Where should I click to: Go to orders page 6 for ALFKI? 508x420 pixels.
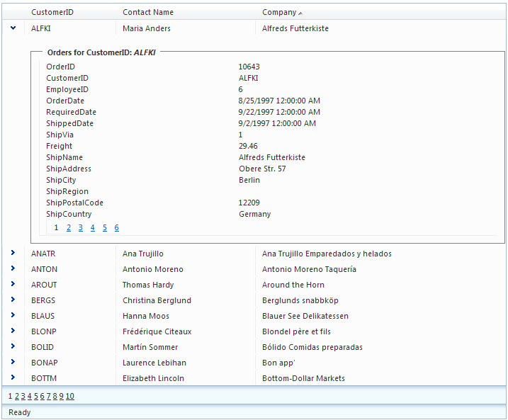point(117,227)
